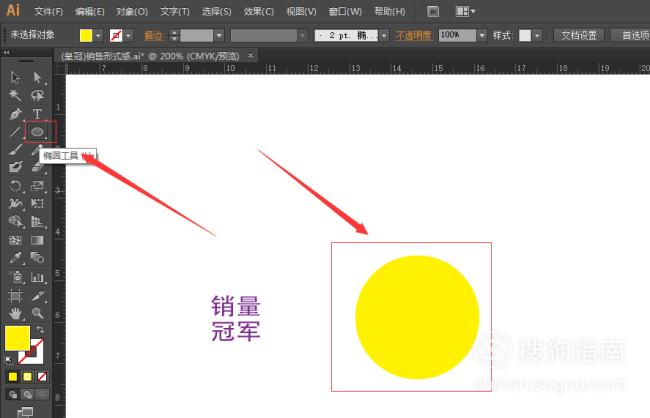Select the Mesh tool
Viewport: 650px width, 418px height.
click(x=15, y=240)
